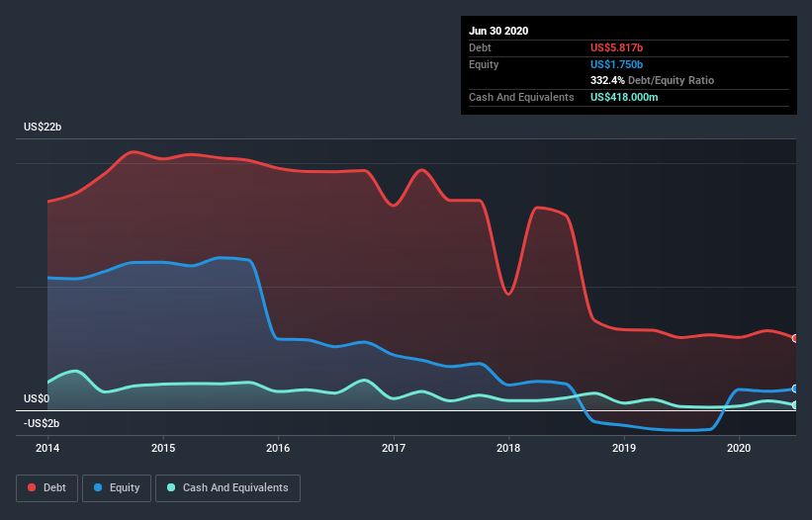Image resolution: width=812 pixels, height=520 pixels.
Task: Select the 2017 x-axis label
Action: point(394,448)
